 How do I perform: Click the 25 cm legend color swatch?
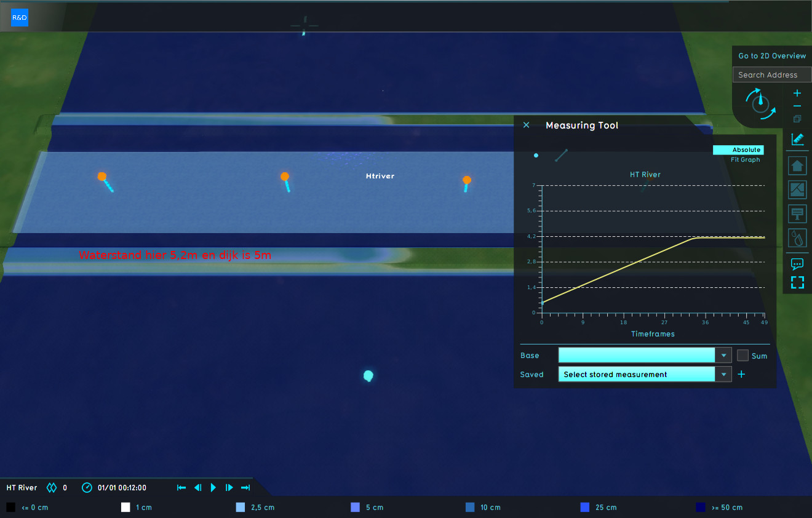(x=585, y=508)
